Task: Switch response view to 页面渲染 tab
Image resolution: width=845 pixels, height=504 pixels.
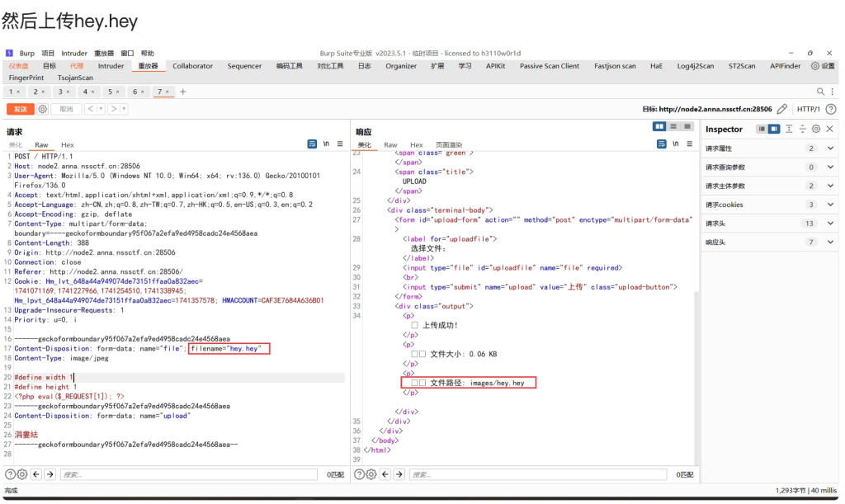Action: 449,145
